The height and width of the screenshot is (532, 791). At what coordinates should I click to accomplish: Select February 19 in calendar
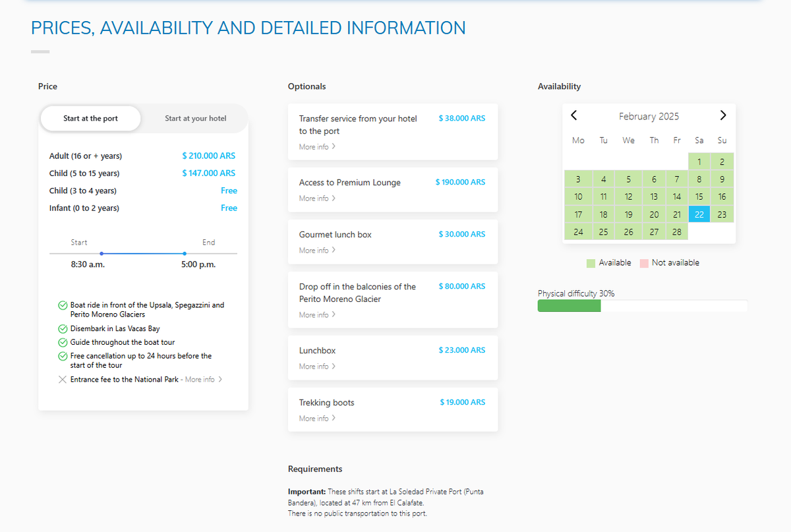coord(628,214)
